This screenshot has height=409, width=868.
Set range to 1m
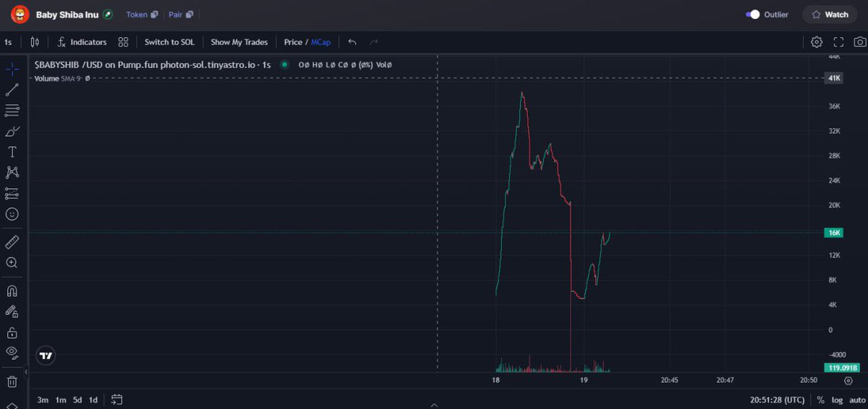[61, 400]
